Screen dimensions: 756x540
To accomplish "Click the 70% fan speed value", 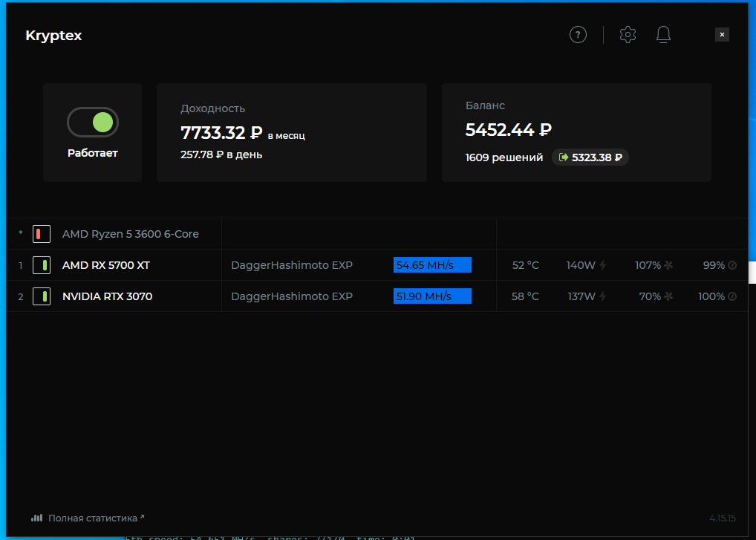I will 650,296.
